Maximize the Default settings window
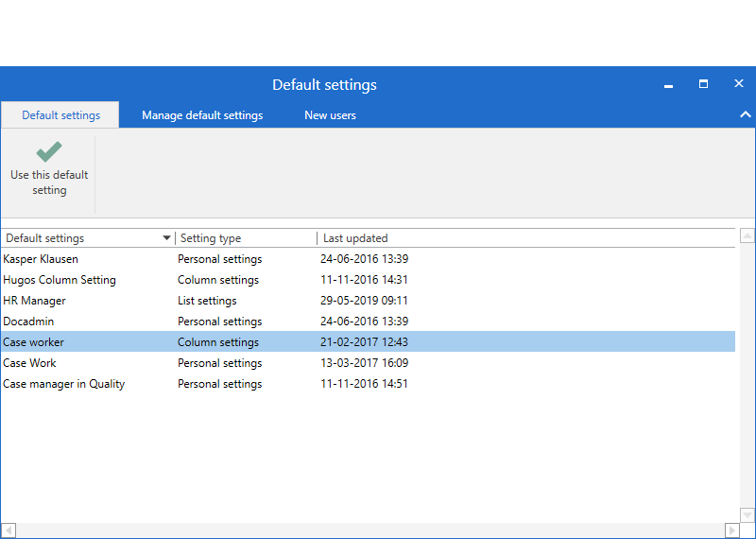Viewport: 756px width, 539px height. pos(703,84)
